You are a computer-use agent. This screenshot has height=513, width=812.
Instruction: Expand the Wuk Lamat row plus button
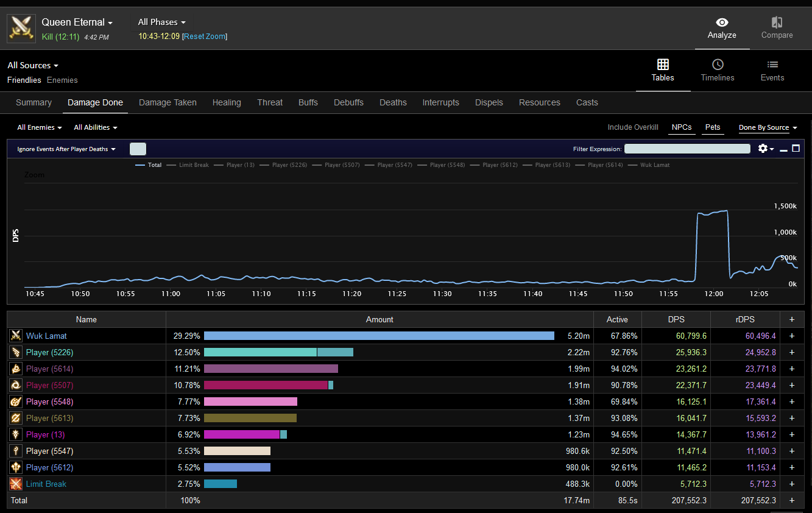792,336
